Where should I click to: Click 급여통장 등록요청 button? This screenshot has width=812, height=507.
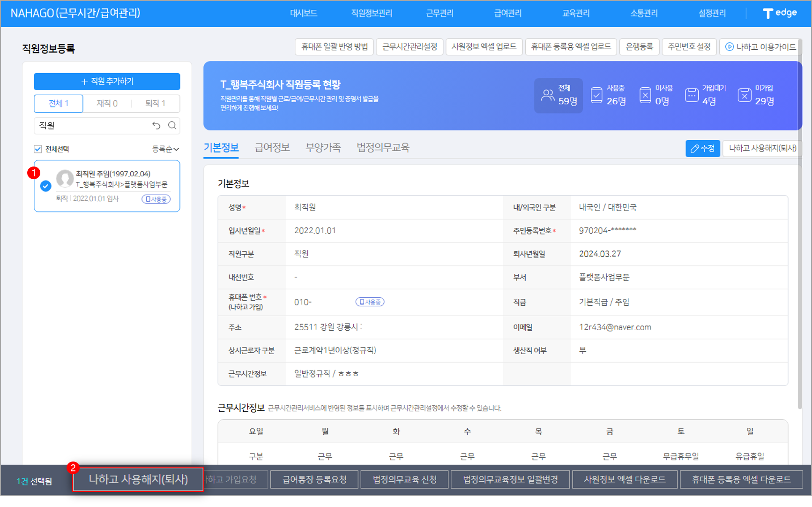pos(314,479)
